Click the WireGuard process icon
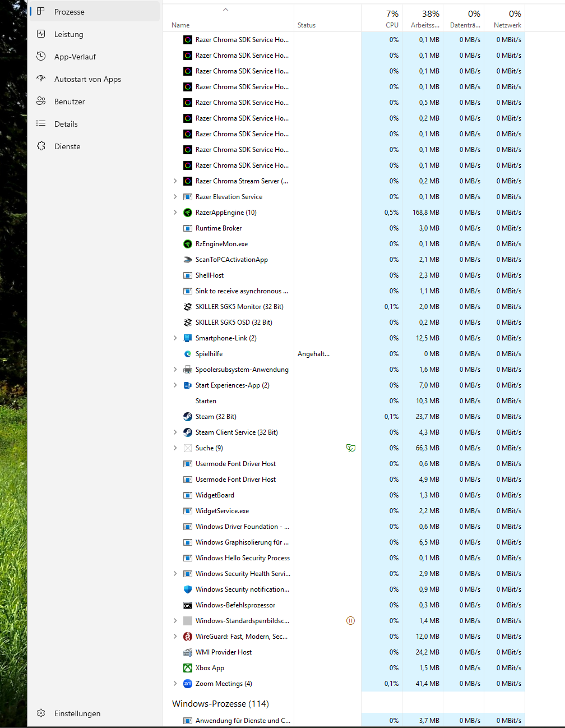Image resolution: width=565 pixels, height=728 pixels. click(188, 637)
